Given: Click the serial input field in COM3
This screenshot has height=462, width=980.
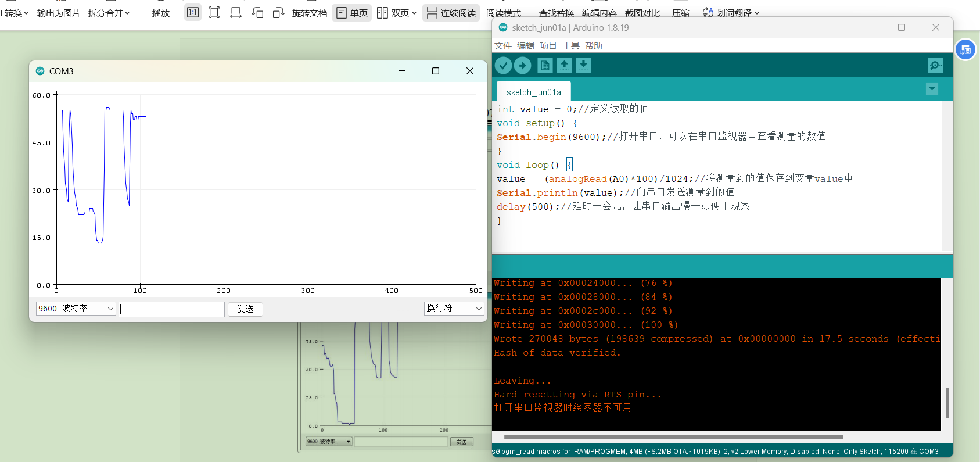Looking at the screenshot, I should (x=171, y=309).
